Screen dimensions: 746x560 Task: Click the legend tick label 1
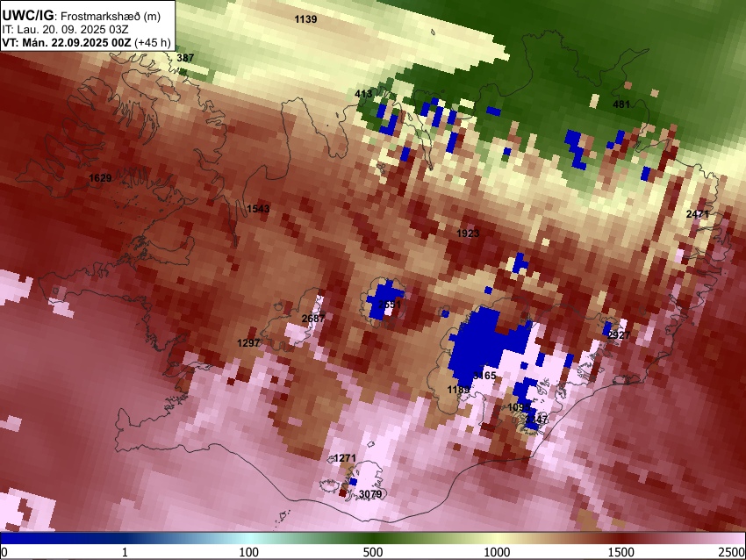tap(125, 552)
